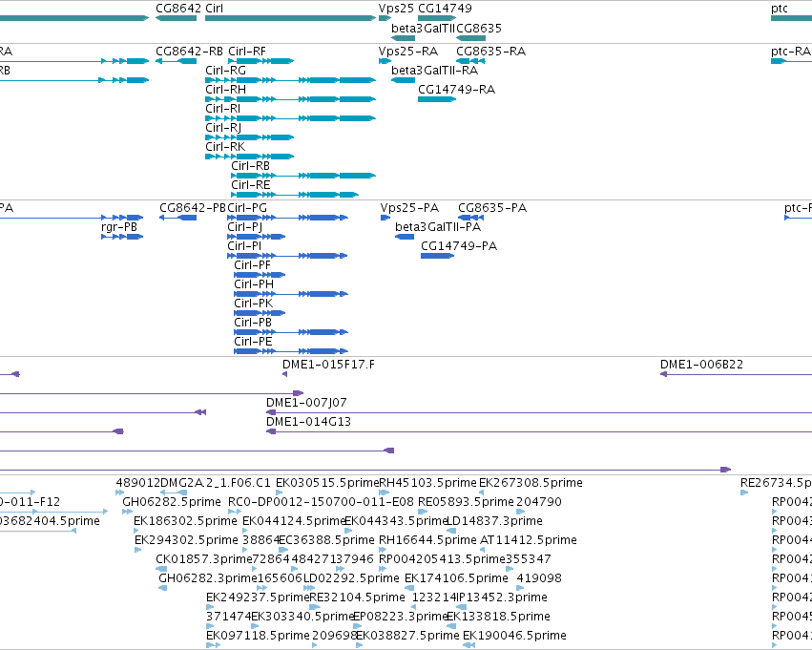Select the Cirl-PF protein label

[x=253, y=265]
